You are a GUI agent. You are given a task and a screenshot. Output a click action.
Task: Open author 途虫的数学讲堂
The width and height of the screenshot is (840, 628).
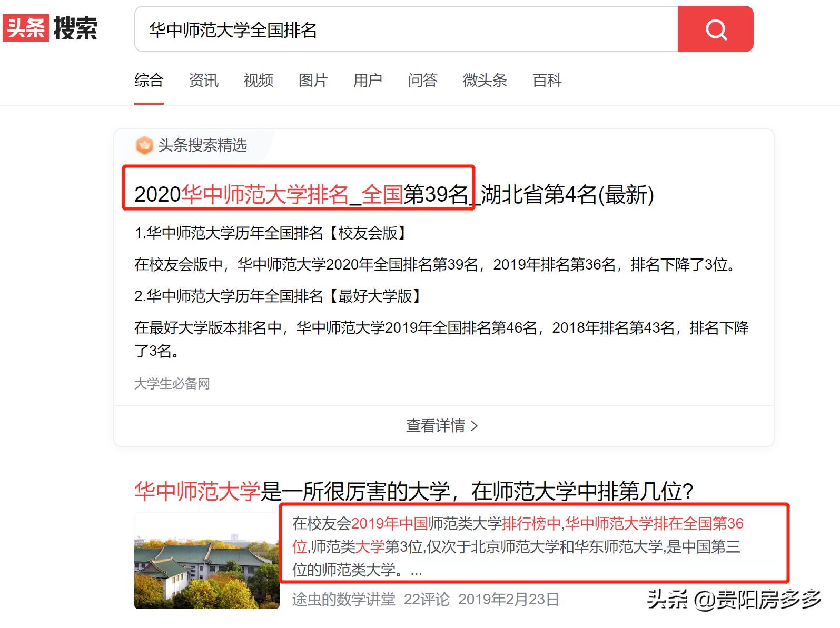pyautogui.click(x=344, y=599)
